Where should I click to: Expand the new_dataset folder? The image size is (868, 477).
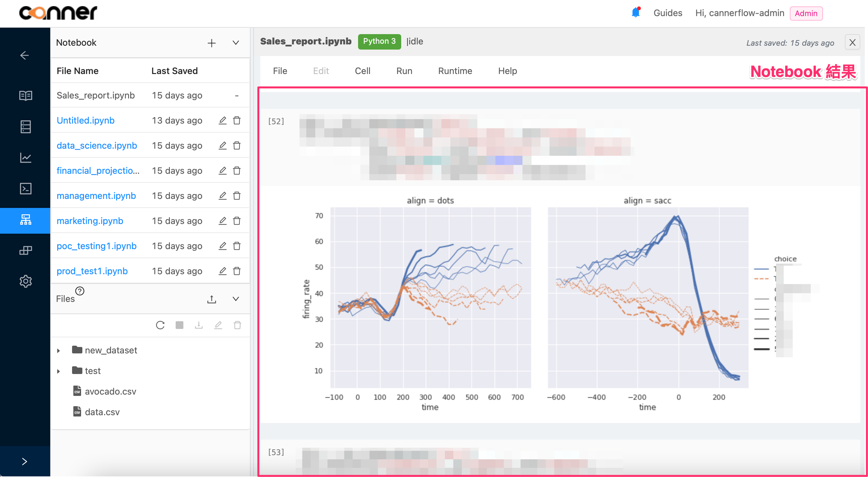click(x=59, y=351)
